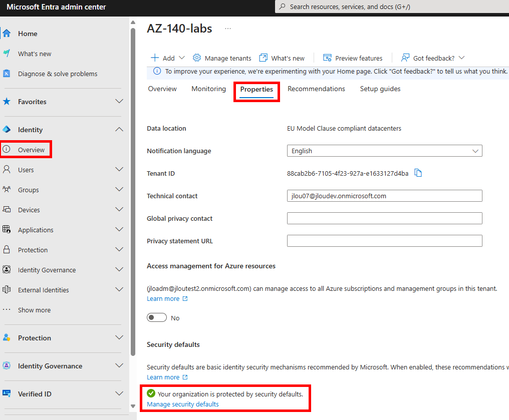Switch to the Overview tab

click(x=162, y=89)
